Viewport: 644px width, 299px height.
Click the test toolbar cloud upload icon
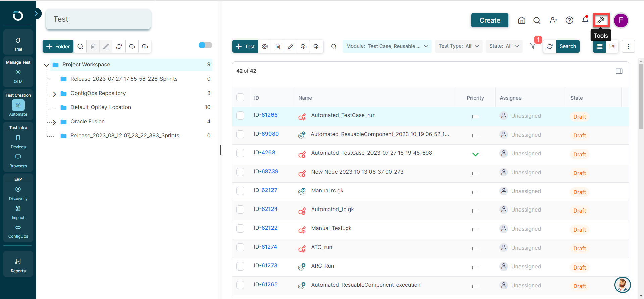[316, 46]
